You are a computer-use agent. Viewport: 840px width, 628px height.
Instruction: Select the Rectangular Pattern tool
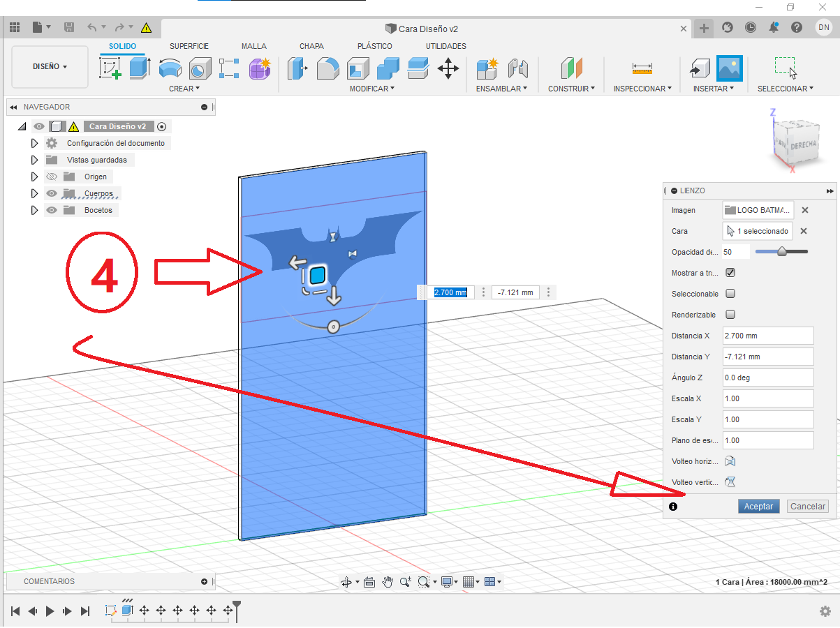pos(229,69)
